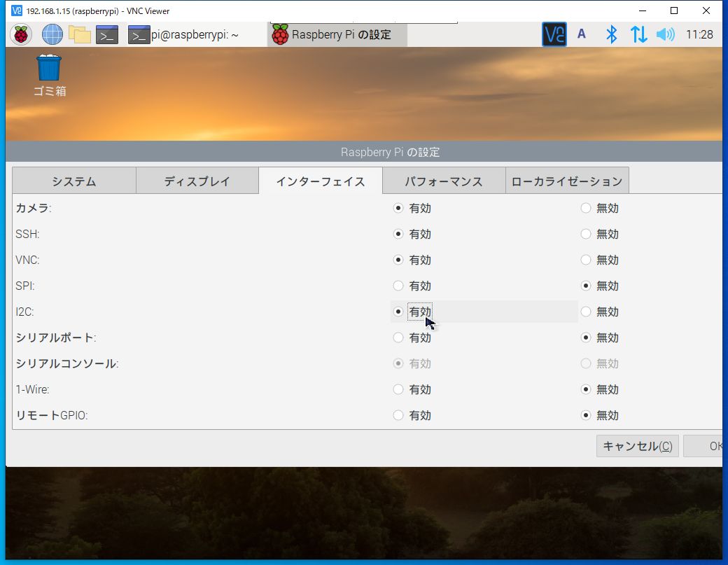Click the Bluetooth icon in system tray
Image resolution: width=728 pixels, height=565 pixels.
pyautogui.click(x=611, y=34)
